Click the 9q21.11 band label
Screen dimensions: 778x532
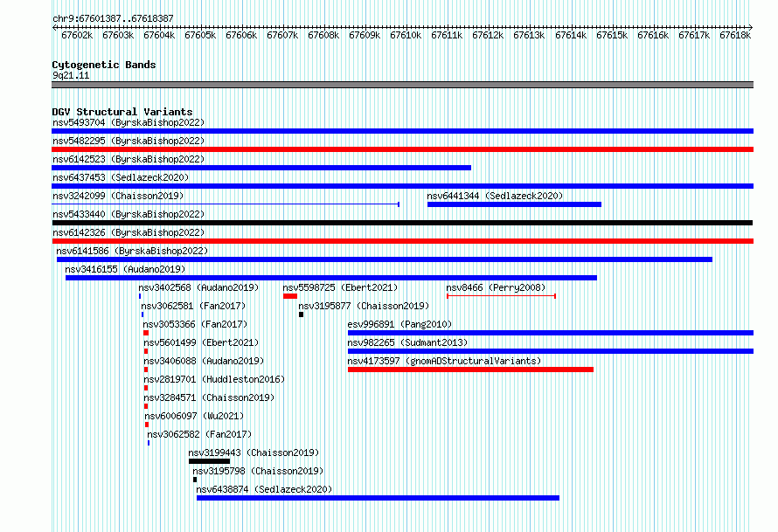pos(71,75)
